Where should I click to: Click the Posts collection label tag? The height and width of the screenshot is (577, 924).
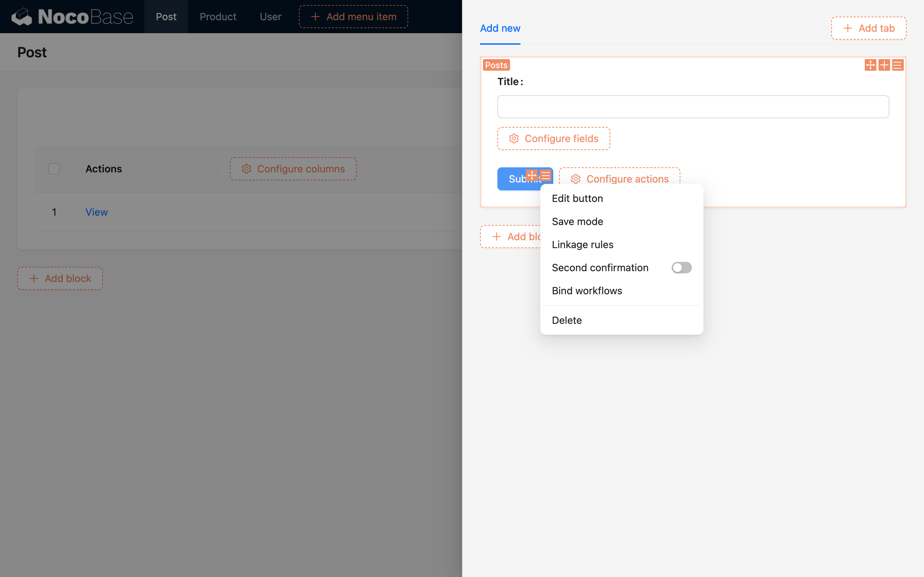pos(496,65)
